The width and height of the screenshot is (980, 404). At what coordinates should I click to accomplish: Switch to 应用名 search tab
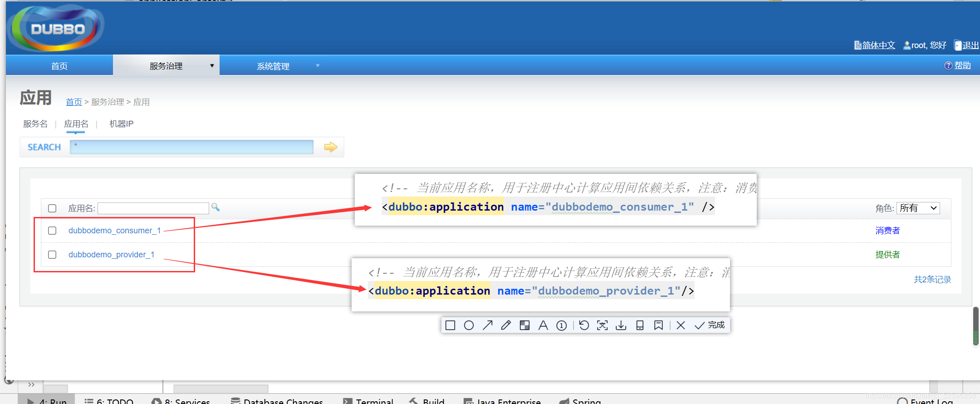click(x=76, y=124)
